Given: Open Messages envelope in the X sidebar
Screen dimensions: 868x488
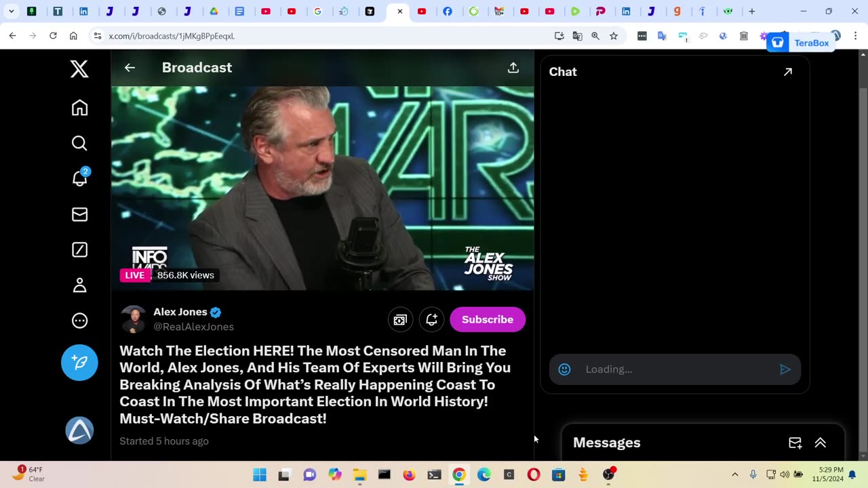Looking at the screenshot, I should (79, 214).
